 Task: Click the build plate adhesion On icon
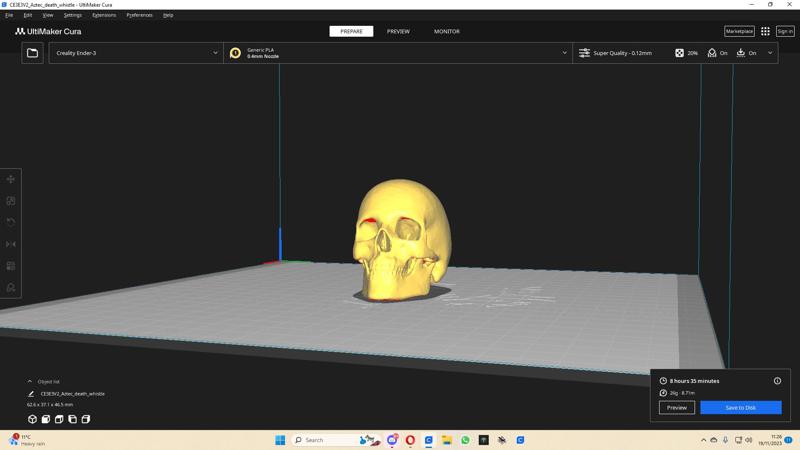point(741,53)
